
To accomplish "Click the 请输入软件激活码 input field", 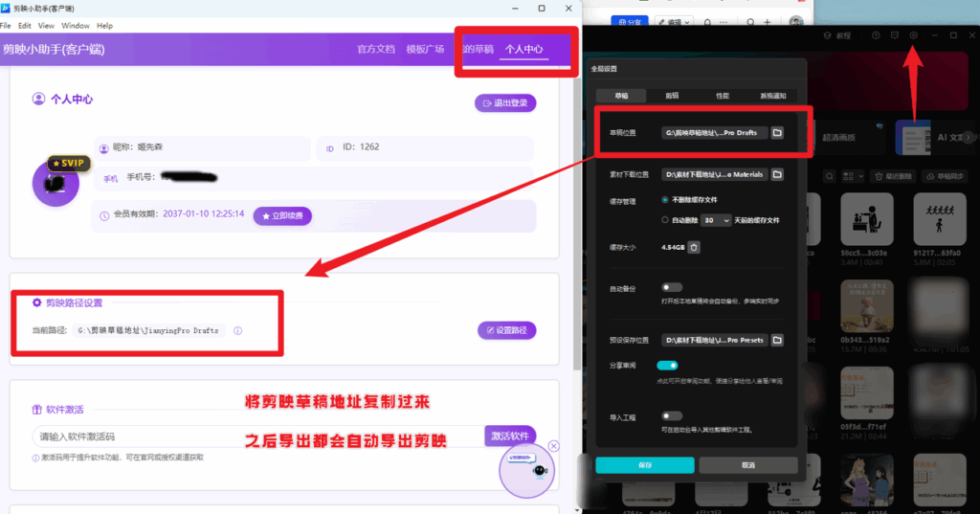I will pyautogui.click(x=256, y=436).
